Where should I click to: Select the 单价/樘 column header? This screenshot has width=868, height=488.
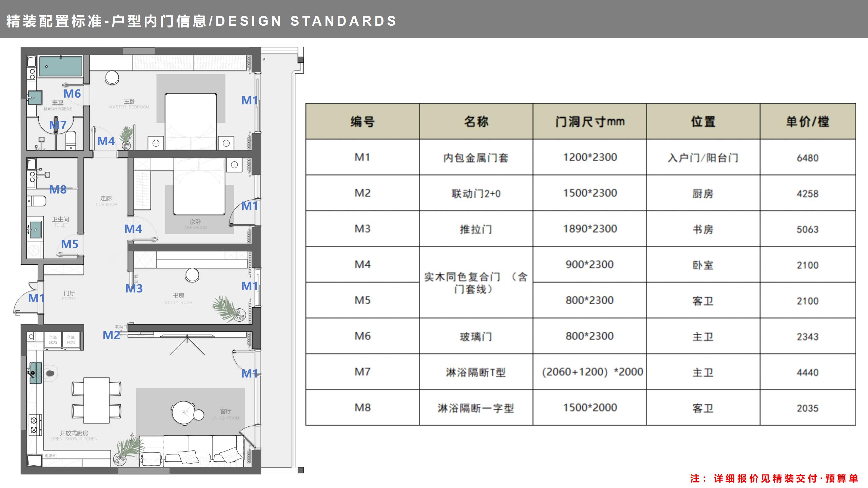tap(807, 121)
